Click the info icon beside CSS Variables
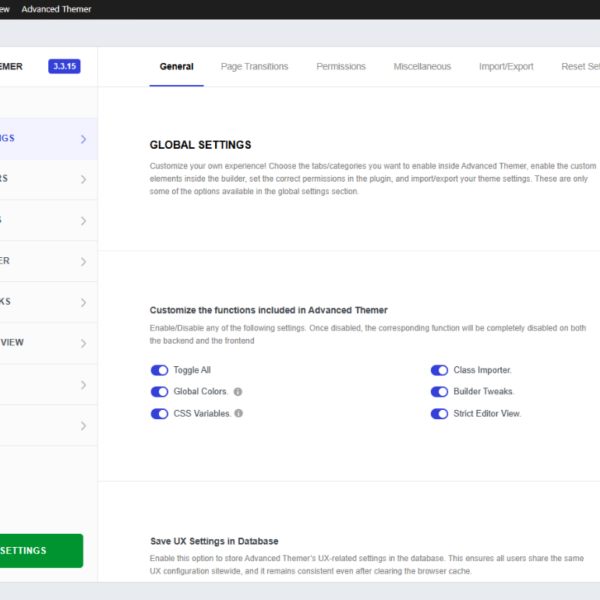Image resolution: width=600 pixels, height=600 pixels. click(x=238, y=413)
